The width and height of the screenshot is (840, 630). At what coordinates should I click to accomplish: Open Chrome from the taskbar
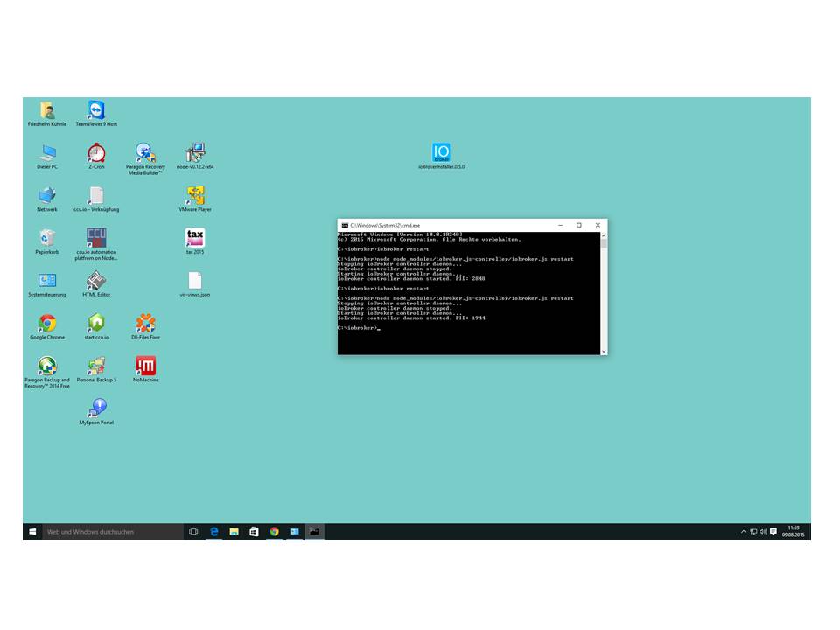click(x=274, y=531)
